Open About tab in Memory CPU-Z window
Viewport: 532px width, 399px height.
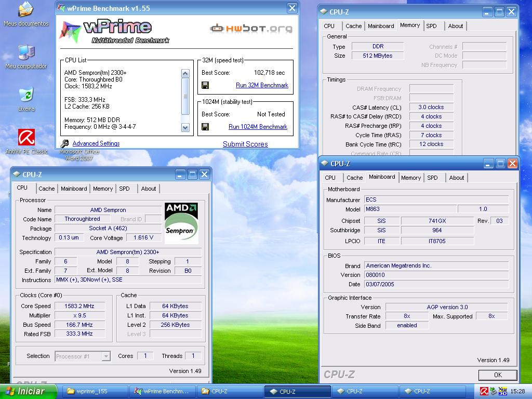coord(455,26)
